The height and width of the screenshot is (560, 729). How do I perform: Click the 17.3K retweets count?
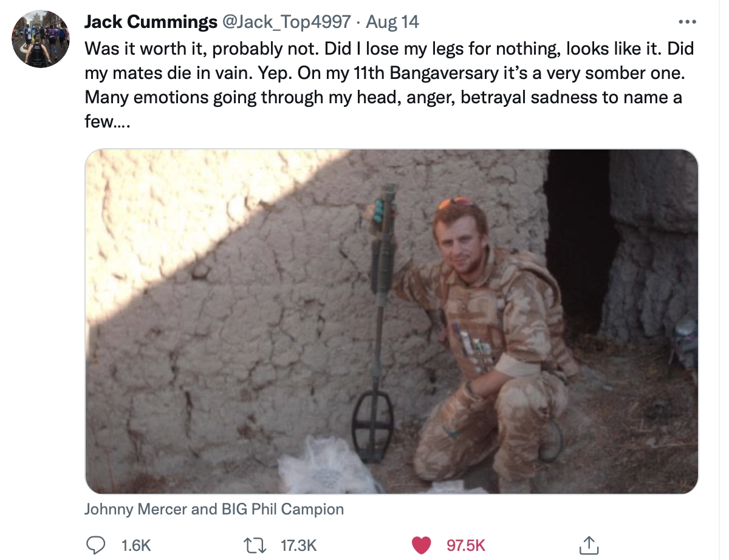click(x=300, y=545)
